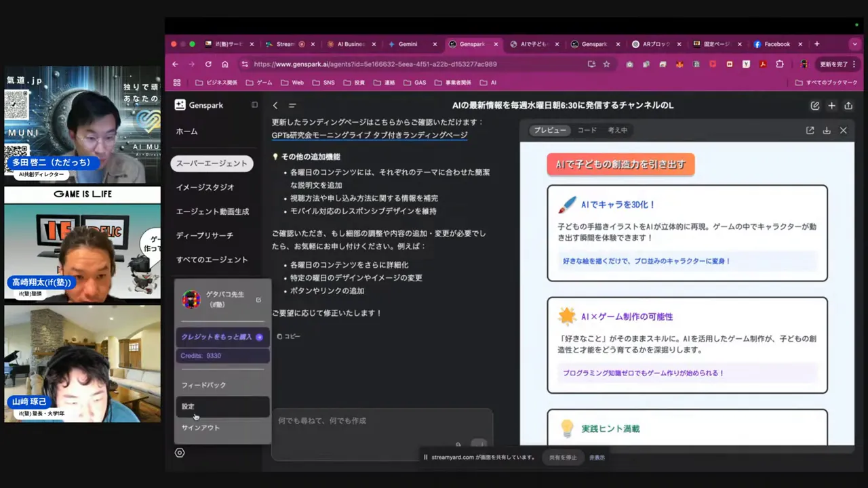
Task: Open the GPTs研究会モーニングライブ landing page link
Action: [x=370, y=135]
